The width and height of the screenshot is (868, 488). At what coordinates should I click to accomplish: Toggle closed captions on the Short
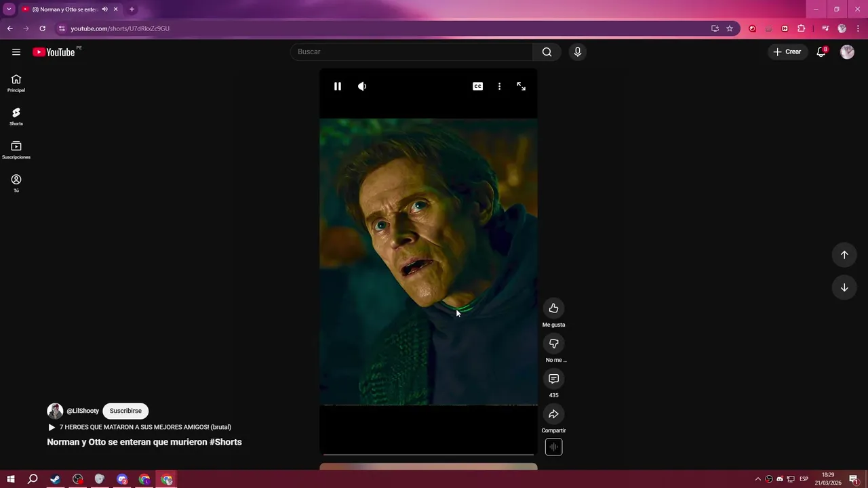(478, 86)
